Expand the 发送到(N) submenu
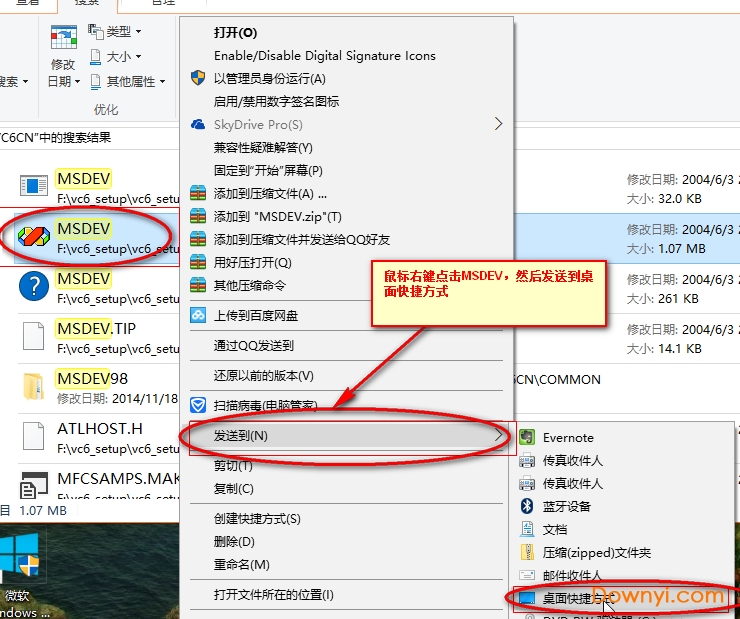This screenshot has height=619, width=740. pos(348,435)
